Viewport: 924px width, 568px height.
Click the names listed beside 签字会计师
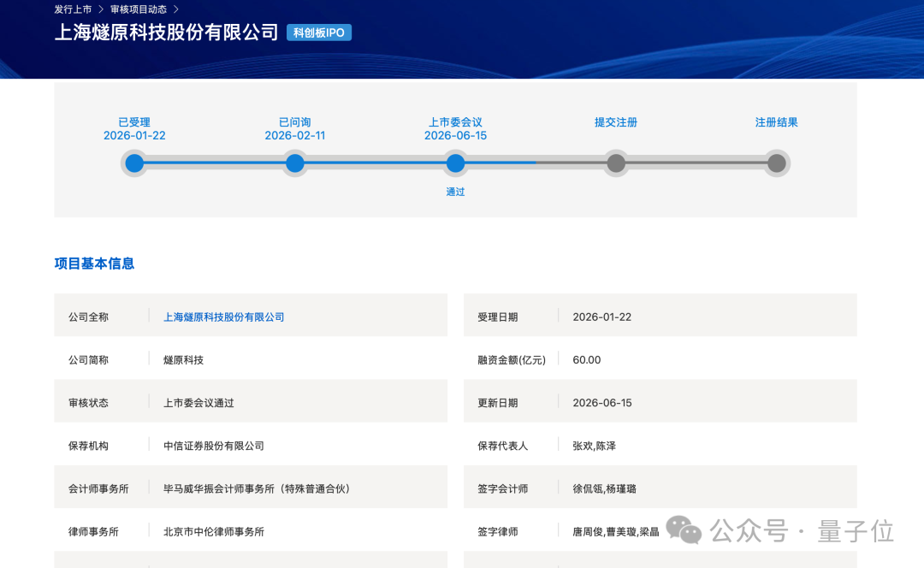coord(605,489)
